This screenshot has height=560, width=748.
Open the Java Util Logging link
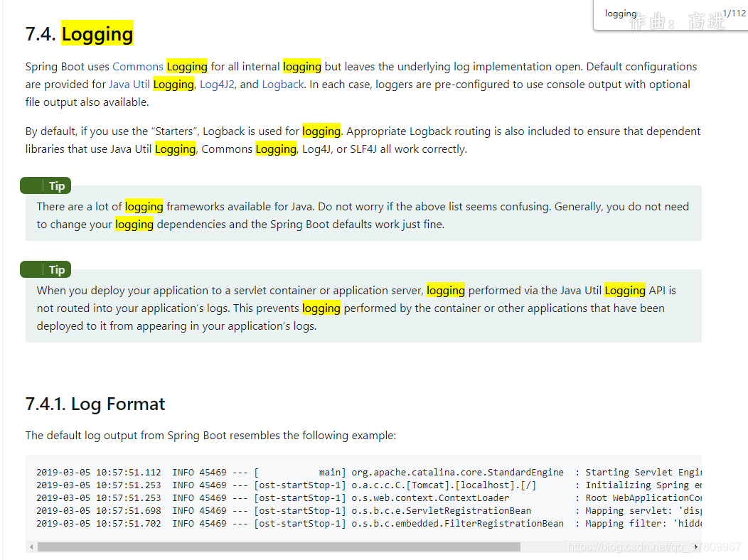pyautogui.click(x=151, y=85)
